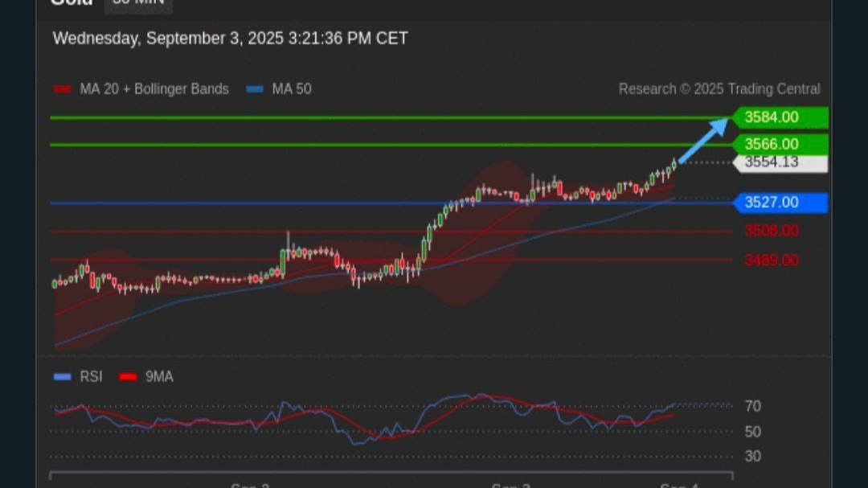Image resolution: width=868 pixels, height=488 pixels.
Task: Click the red 9MA legend swatch
Action: pos(128,377)
